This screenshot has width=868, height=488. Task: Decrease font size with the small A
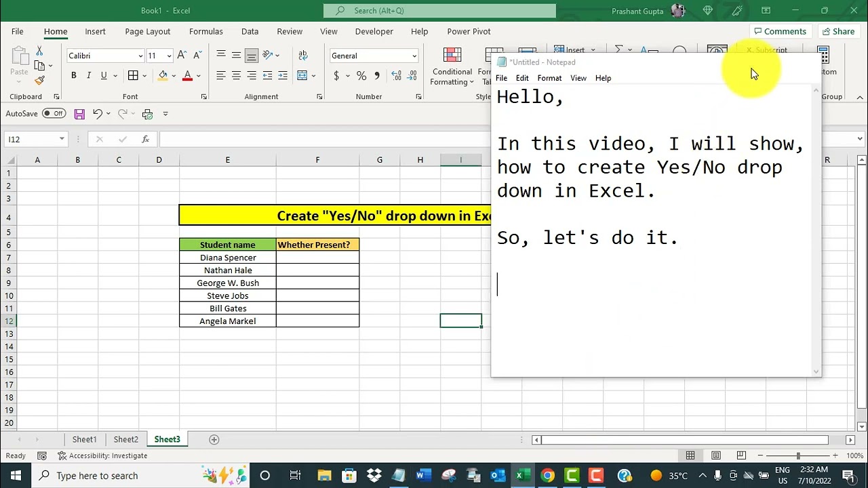(197, 56)
